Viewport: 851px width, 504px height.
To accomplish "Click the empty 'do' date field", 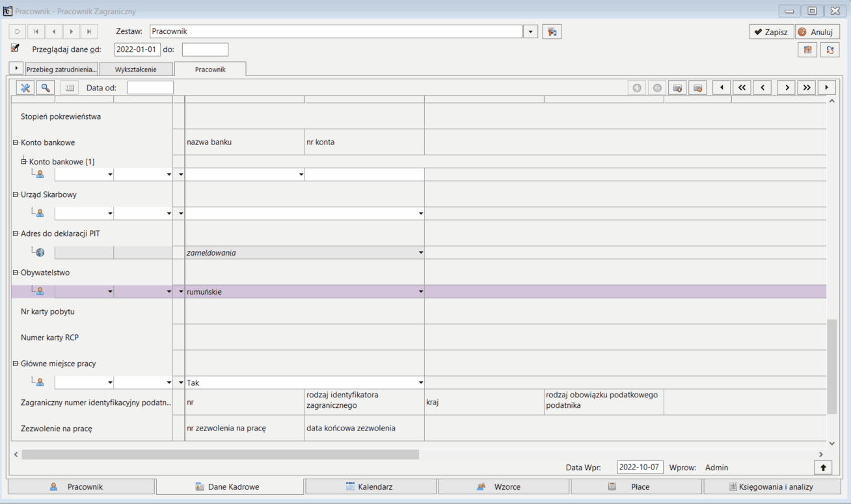I will coord(205,49).
